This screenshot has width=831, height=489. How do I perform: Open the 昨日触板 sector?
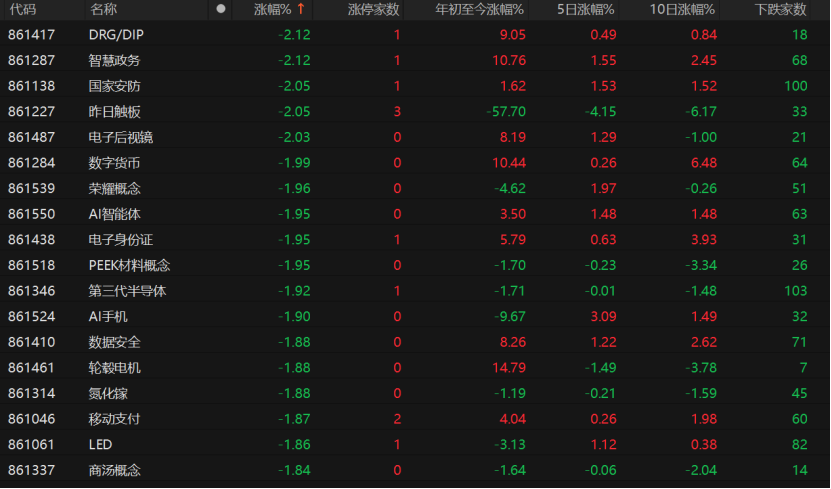pyautogui.click(x=114, y=112)
